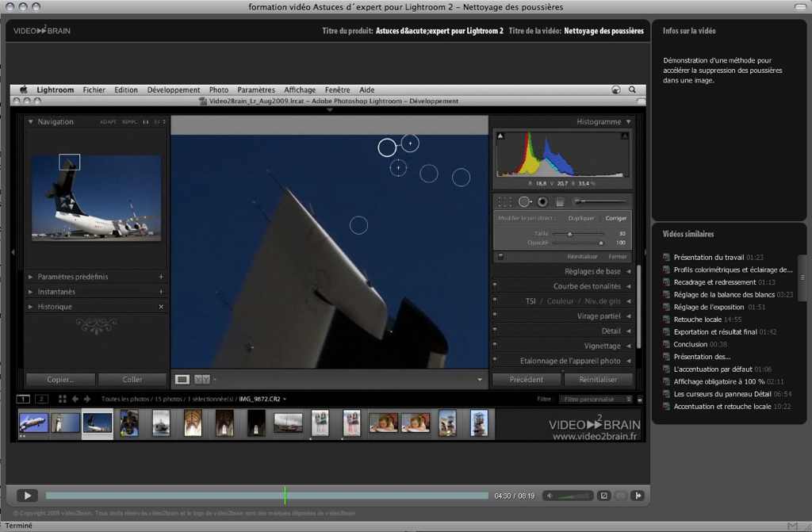The width and height of the screenshot is (812, 532).
Task: Click the Précédent button
Action: 527,380
